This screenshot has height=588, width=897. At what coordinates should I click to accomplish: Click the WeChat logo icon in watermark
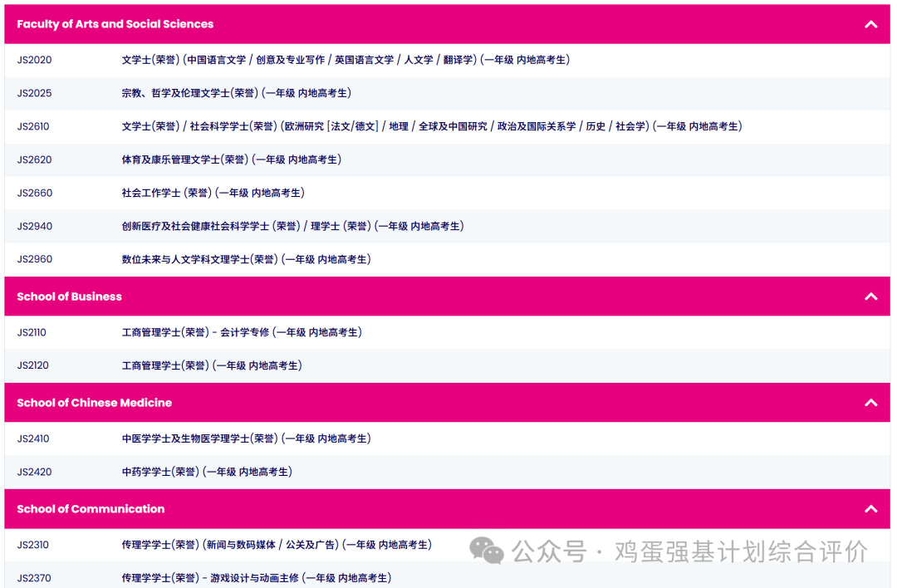pyautogui.click(x=487, y=551)
